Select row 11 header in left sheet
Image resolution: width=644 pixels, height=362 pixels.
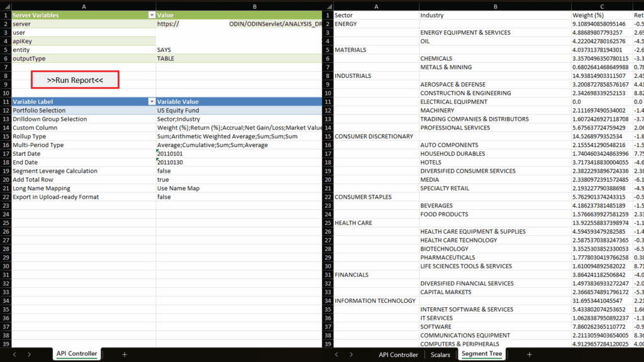pos(5,102)
